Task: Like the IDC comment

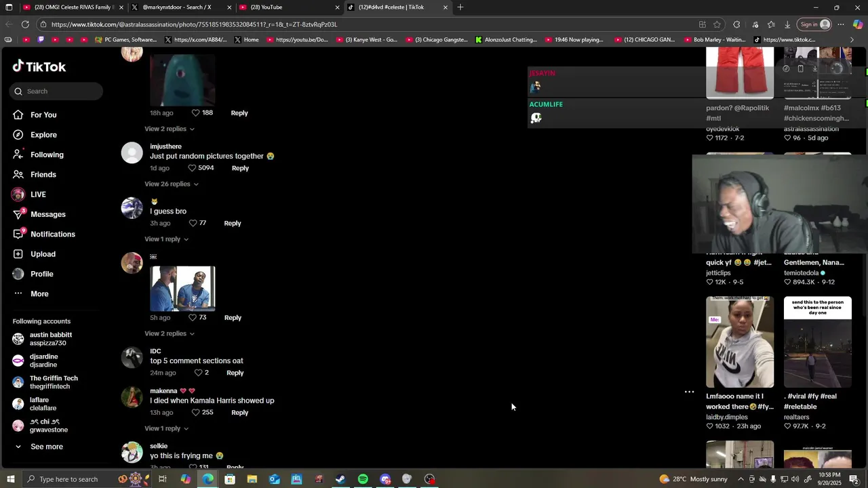Action: (x=198, y=373)
